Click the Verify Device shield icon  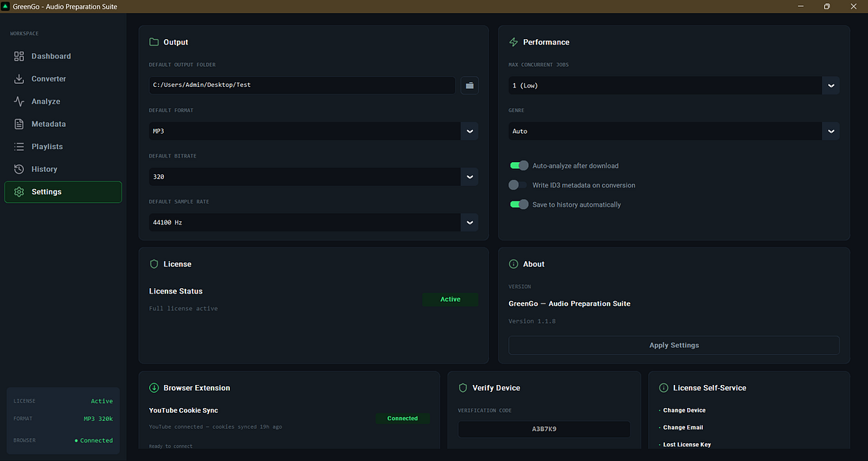point(463,388)
